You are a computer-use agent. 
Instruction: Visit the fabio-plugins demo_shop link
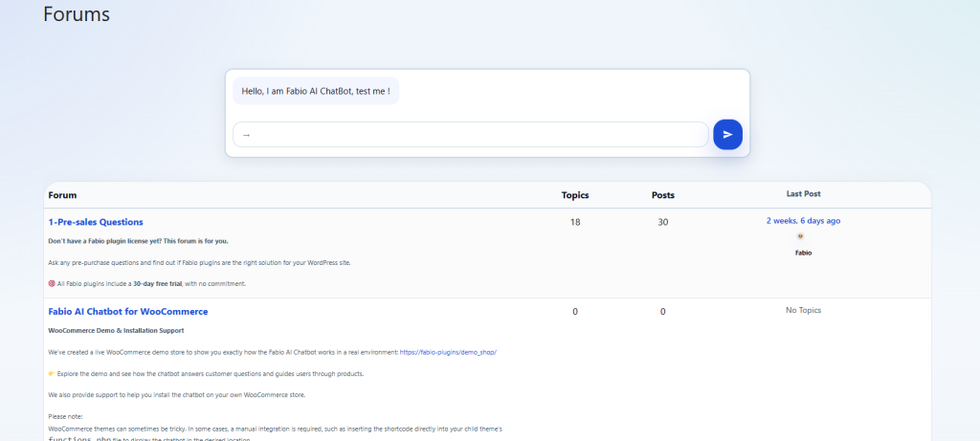click(x=448, y=352)
